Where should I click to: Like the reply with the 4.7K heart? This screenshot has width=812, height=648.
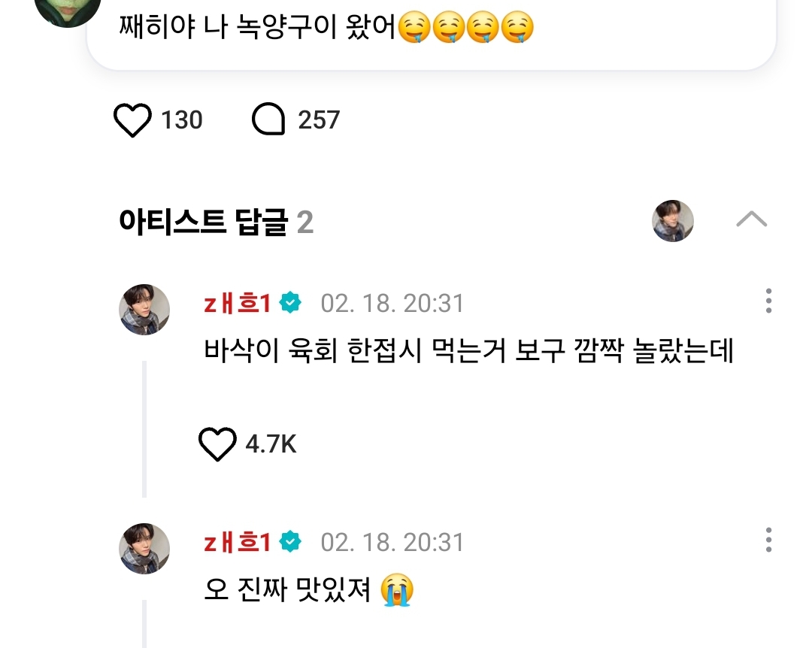point(217,444)
